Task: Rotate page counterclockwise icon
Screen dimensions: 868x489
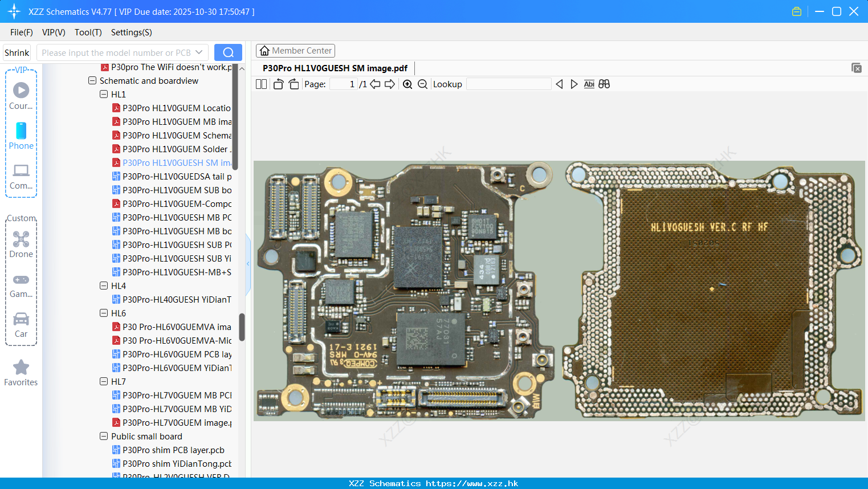Action: [x=278, y=84]
